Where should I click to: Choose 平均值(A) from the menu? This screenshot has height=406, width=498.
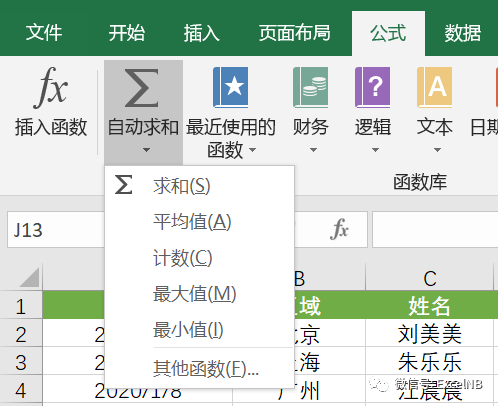pos(199,222)
